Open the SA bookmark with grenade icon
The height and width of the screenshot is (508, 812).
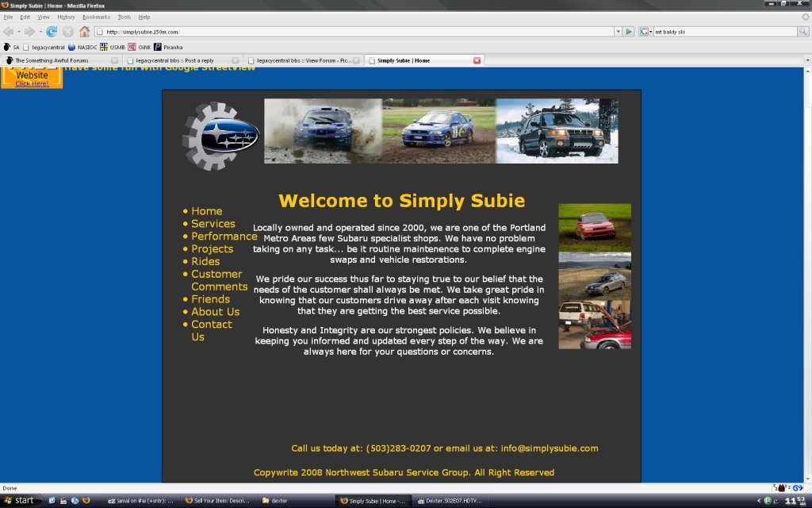point(11,47)
